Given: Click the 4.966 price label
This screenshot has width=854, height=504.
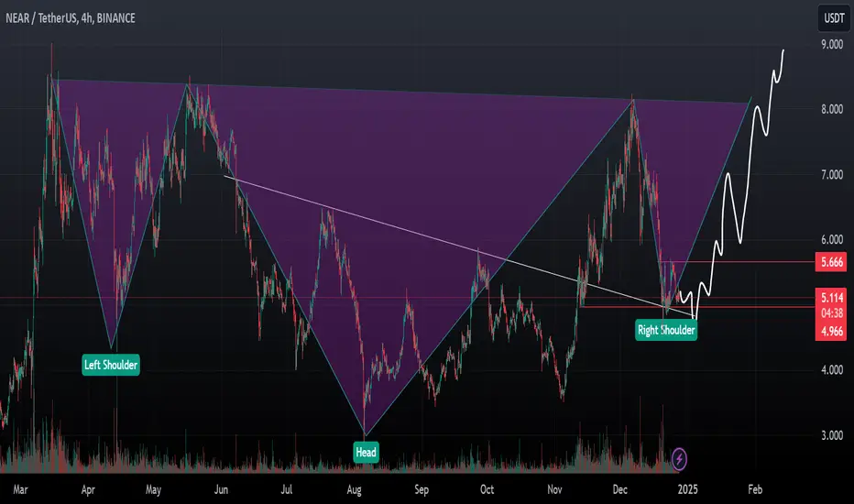Looking at the screenshot, I should [831, 332].
